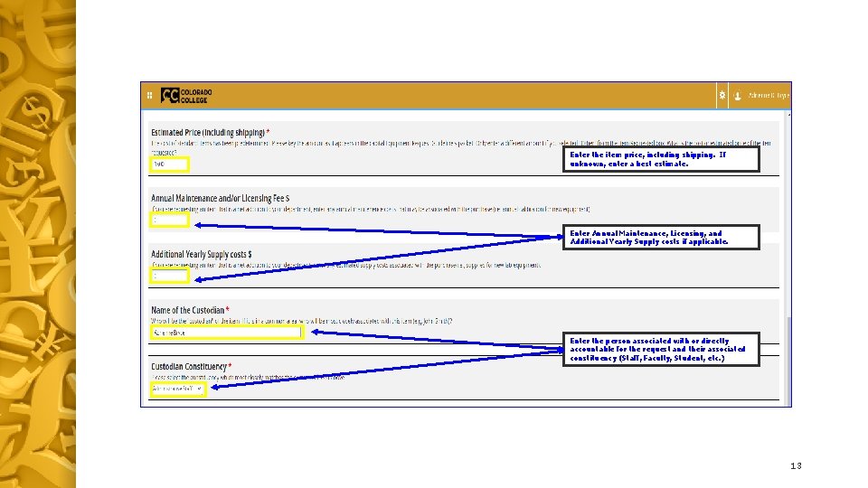
Task: Click the Name of the Custodian field
Action: click(226, 333)
